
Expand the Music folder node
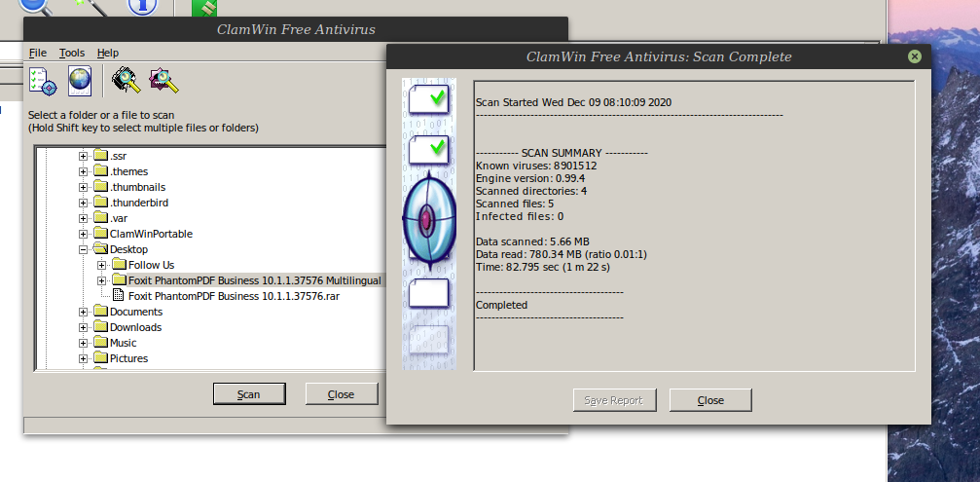(83, 343)
